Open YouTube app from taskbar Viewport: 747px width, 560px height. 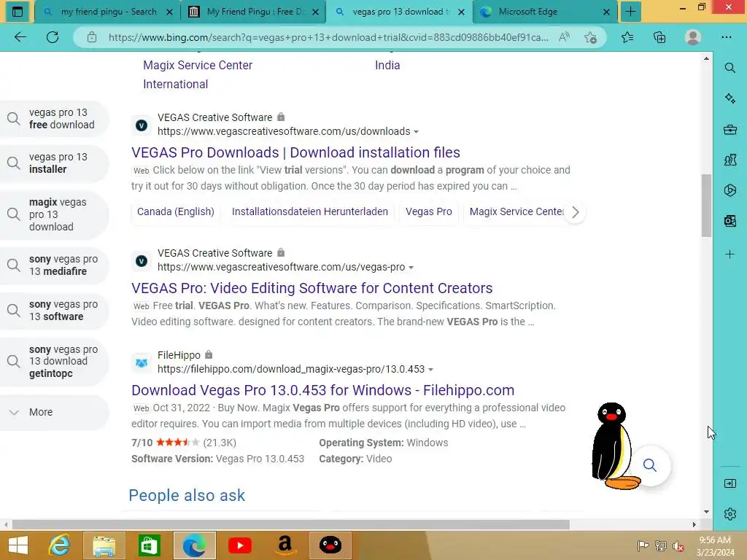click(239, 545)
